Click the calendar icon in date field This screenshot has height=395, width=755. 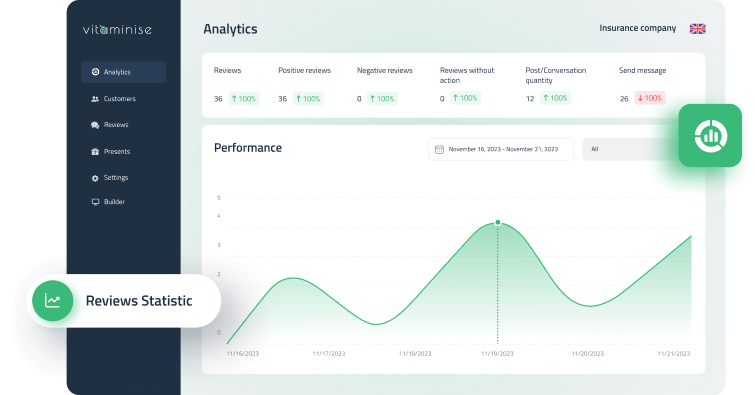click(439, 149)
